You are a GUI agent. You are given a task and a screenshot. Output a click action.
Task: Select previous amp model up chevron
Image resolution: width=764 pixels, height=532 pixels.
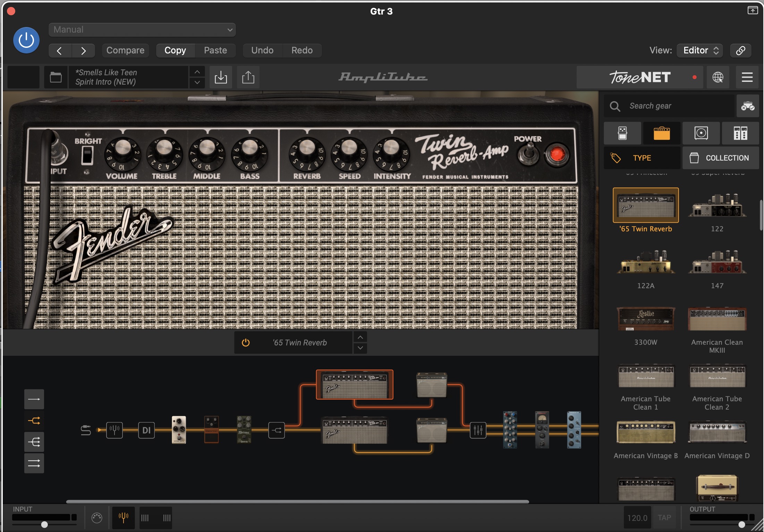click(360, 337)
